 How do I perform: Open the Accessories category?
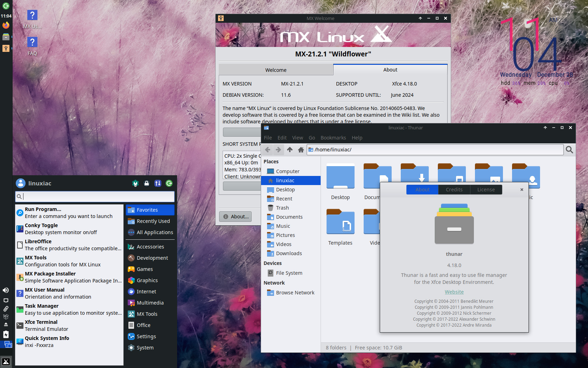tap(150, 247)
